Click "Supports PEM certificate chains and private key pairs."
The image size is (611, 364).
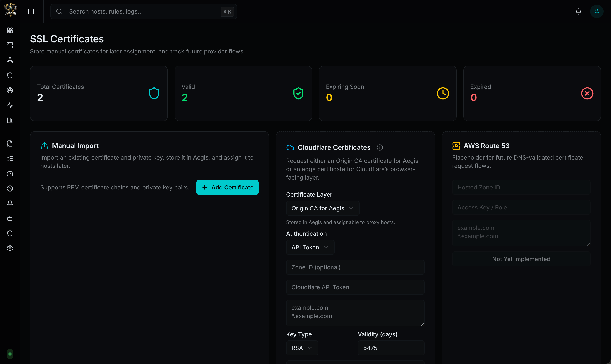(115, 187)
